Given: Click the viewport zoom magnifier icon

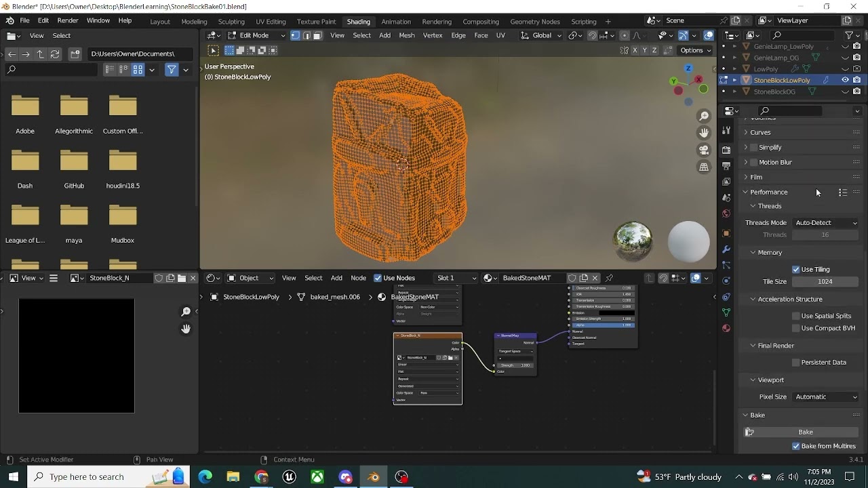Looking at the screenshot, I should (704, 116).
